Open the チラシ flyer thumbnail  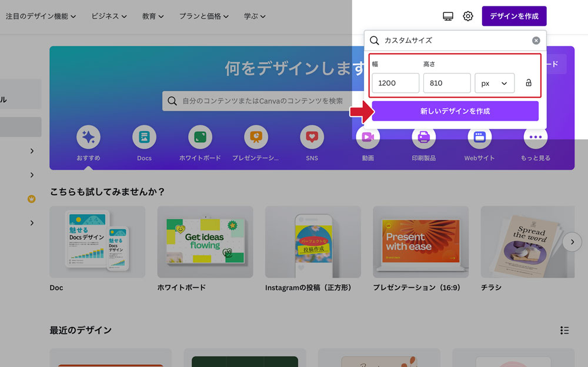pyautogui.click(x=527, y=242)
